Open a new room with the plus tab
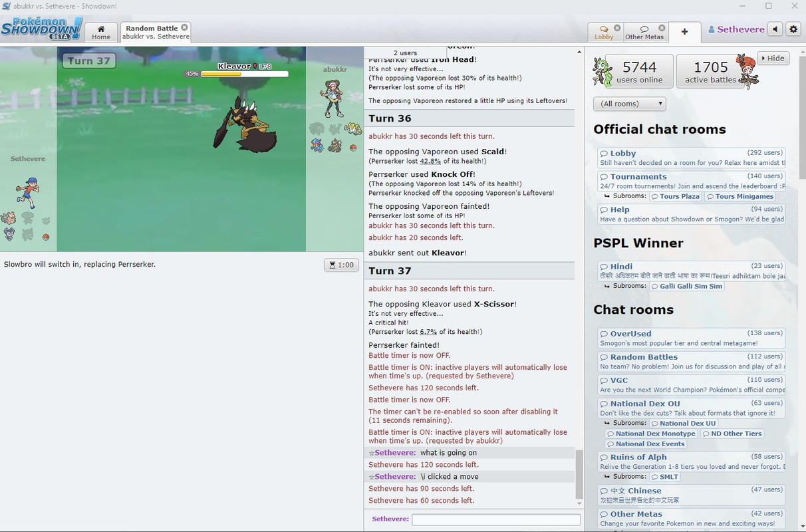Image resolution: width=806 pixels, height=532 pixels. 684,32
